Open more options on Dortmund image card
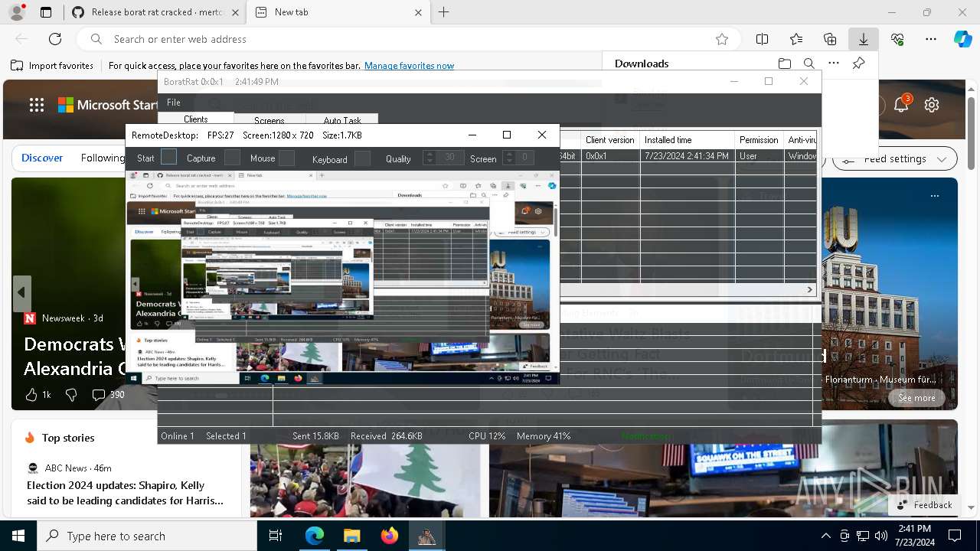Image resolution: width=980 pixels, height=551 pixels. pyautogui.click(x=935, y=196)
